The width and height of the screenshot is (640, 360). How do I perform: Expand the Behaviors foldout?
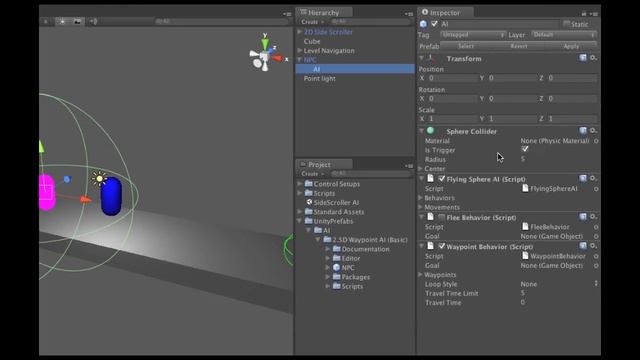pyautogui.click(x=420, y=198)
